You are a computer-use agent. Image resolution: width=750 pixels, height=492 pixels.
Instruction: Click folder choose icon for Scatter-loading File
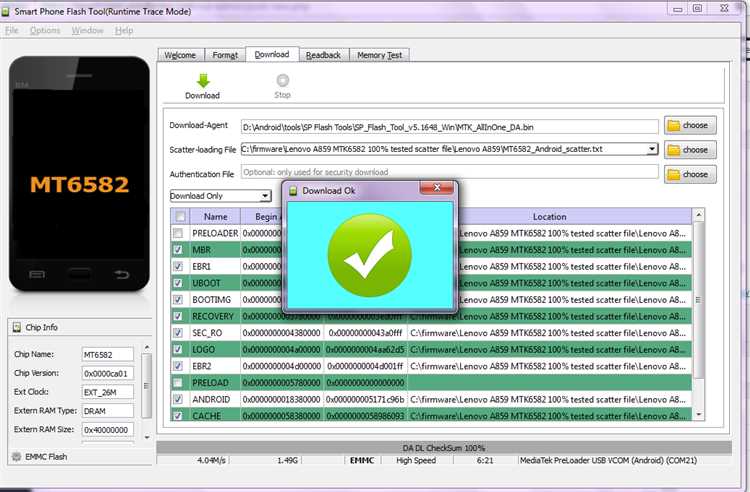[x=673, y=150]
